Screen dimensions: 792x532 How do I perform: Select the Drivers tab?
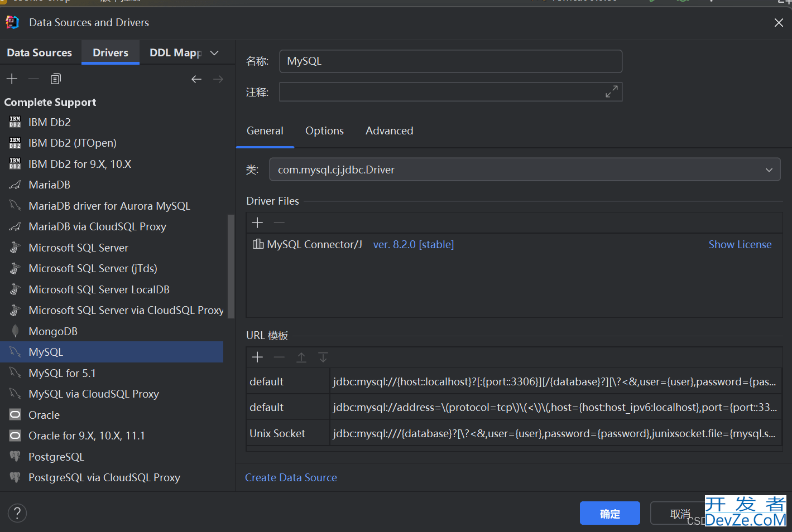(x=111, y=52)
